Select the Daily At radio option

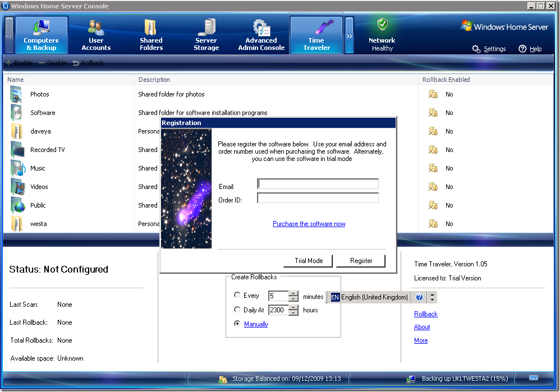click(237, 310)
